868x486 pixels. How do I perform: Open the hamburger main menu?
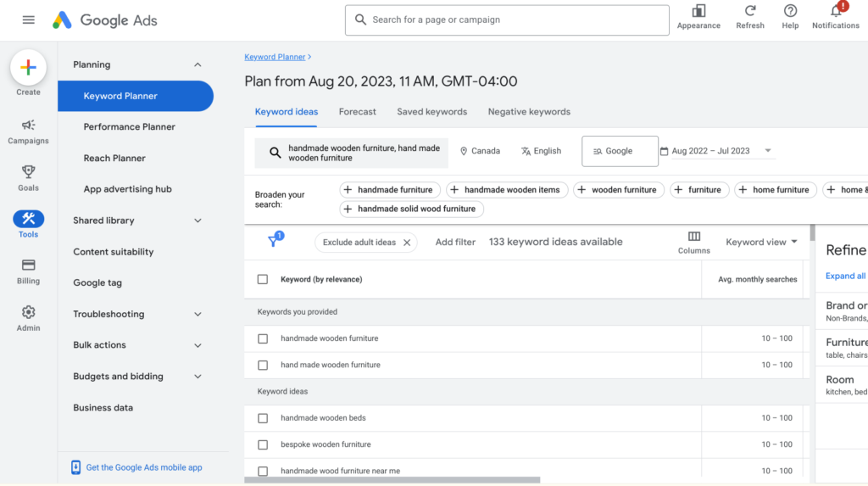click(28, 20)
